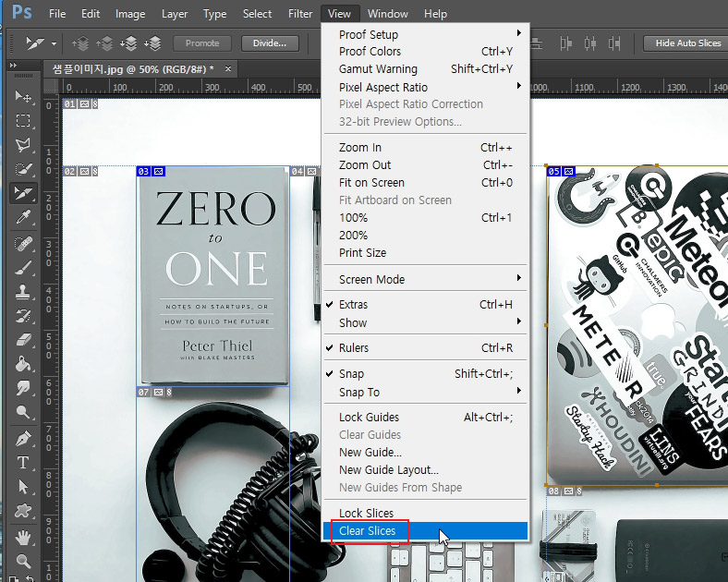The height and width of the screenshot is (582, 728).
Task: Expand Proof Setup submenu
Action: (x=425, y=34)
